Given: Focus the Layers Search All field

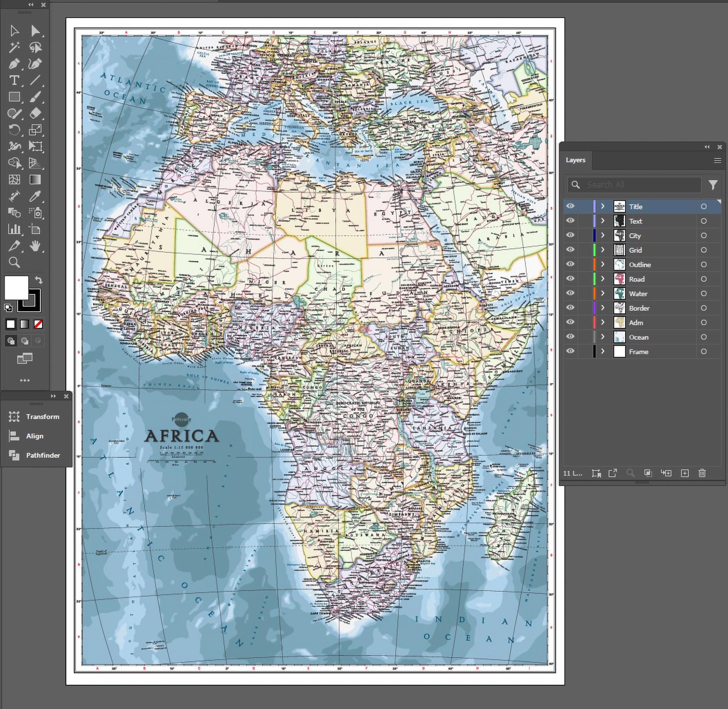Looking at the screenshot, I should pyautogui.click(x=634, y=185).
